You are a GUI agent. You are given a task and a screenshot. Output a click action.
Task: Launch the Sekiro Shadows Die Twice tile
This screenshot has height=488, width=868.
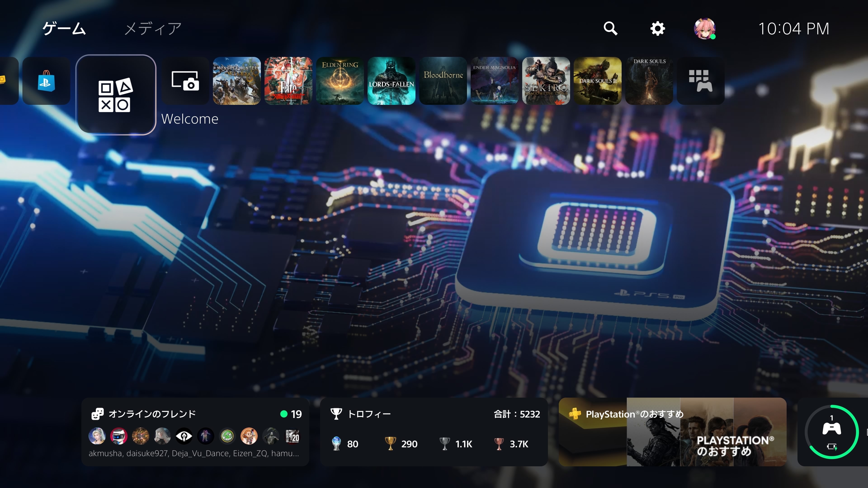[546, 81]
